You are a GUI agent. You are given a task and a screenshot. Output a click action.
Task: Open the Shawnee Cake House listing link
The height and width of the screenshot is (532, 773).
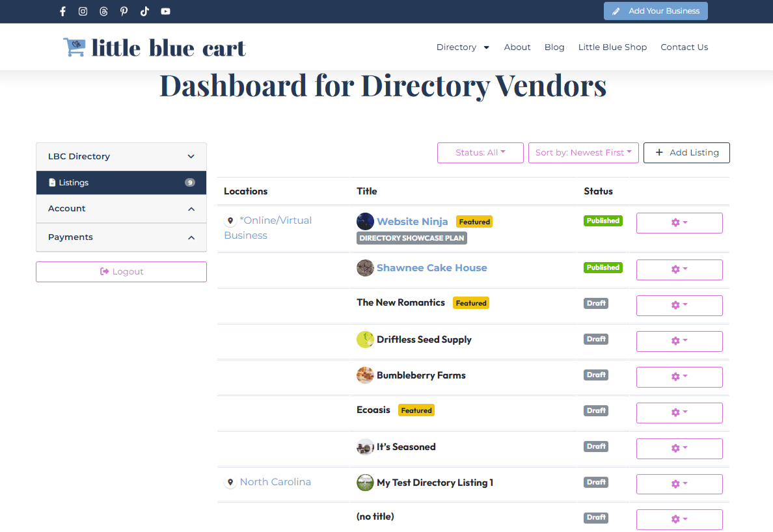[431, 268]
